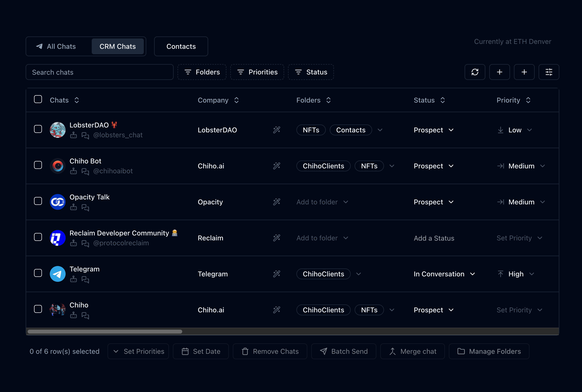Open Reclaim Set Priority dropdown

pyautogui.click(x=519, y=238)
